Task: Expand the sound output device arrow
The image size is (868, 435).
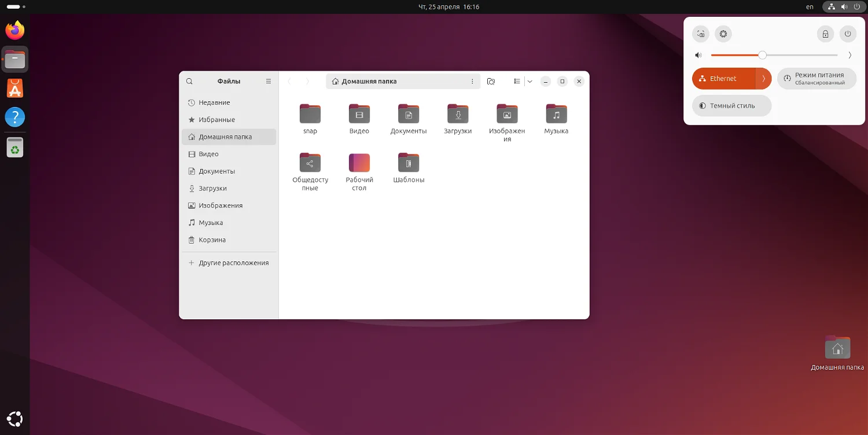Action: click(x=849, y=56)
